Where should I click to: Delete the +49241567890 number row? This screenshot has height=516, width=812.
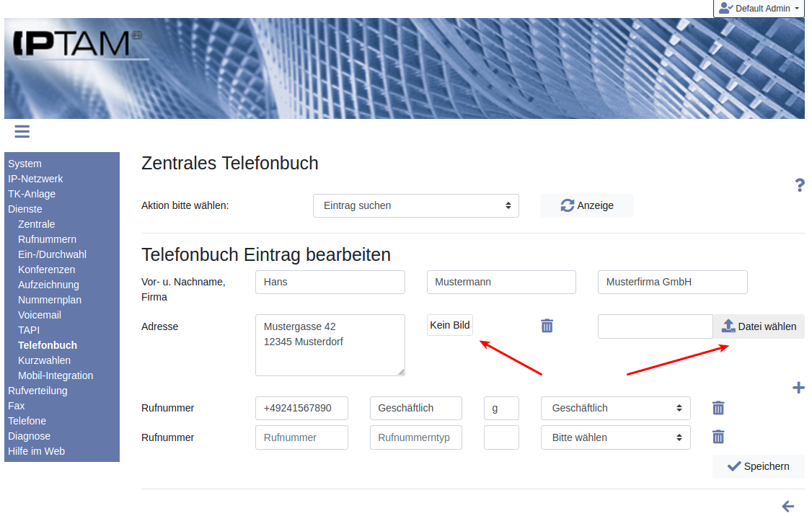718,408
